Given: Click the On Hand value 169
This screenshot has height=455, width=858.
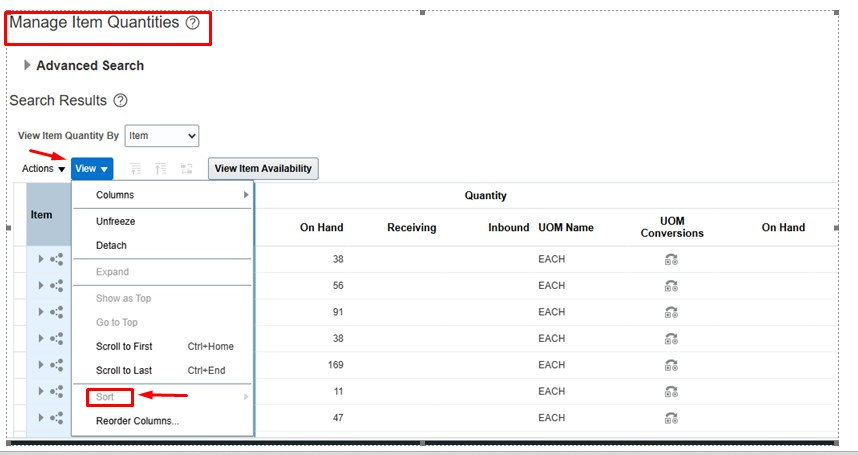Looking at the screenshot, I should point(335,365).
